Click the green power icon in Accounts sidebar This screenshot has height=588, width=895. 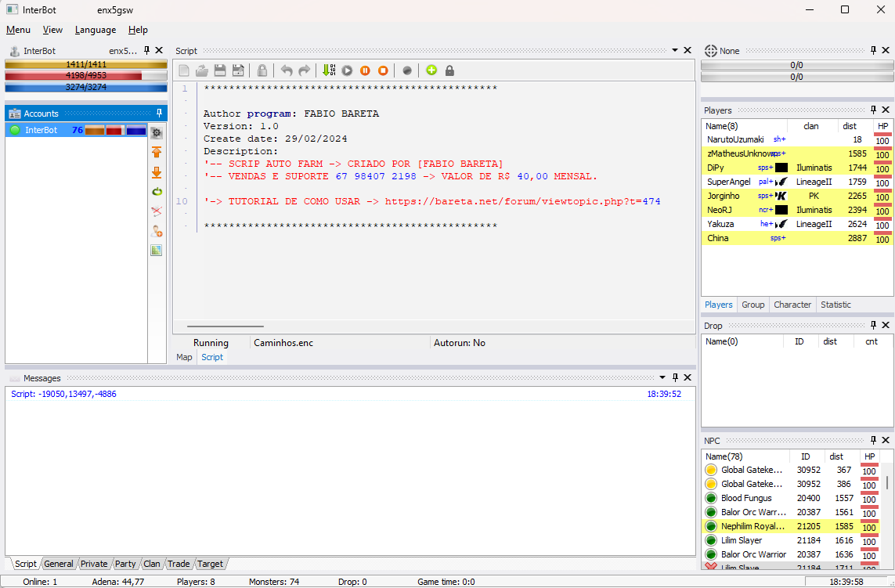click(157, 192)
